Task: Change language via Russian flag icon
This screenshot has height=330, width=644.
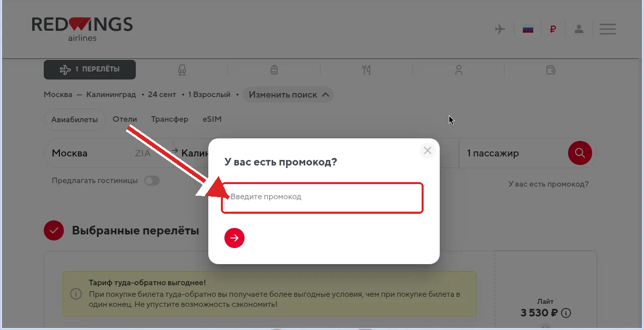Action: coord(528,29)
